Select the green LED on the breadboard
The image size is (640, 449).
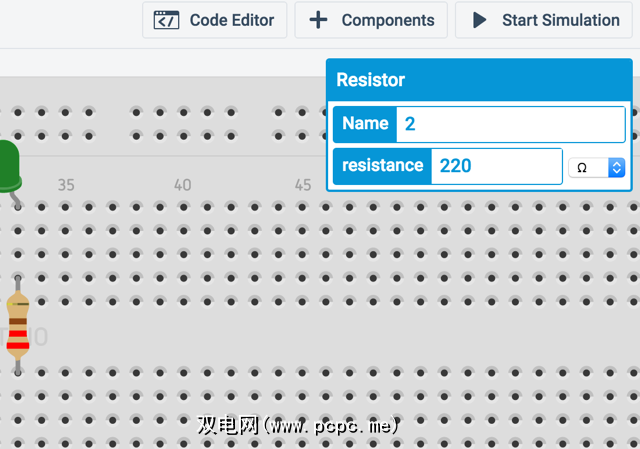[8, 165]
